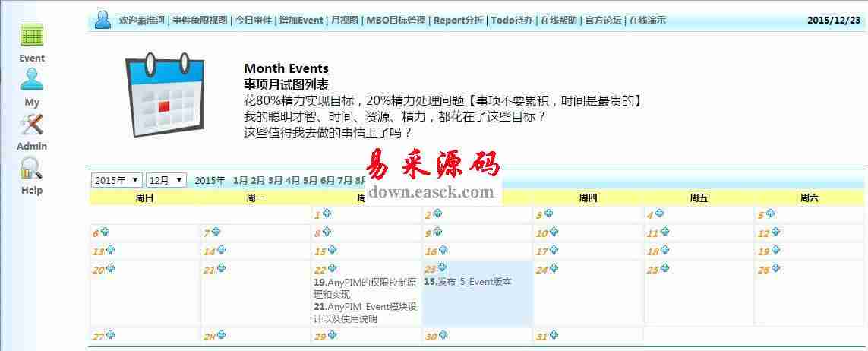Screen dimensions: 868x351
Task: Add event on day 2 plus icon
Action: [437, 213]
